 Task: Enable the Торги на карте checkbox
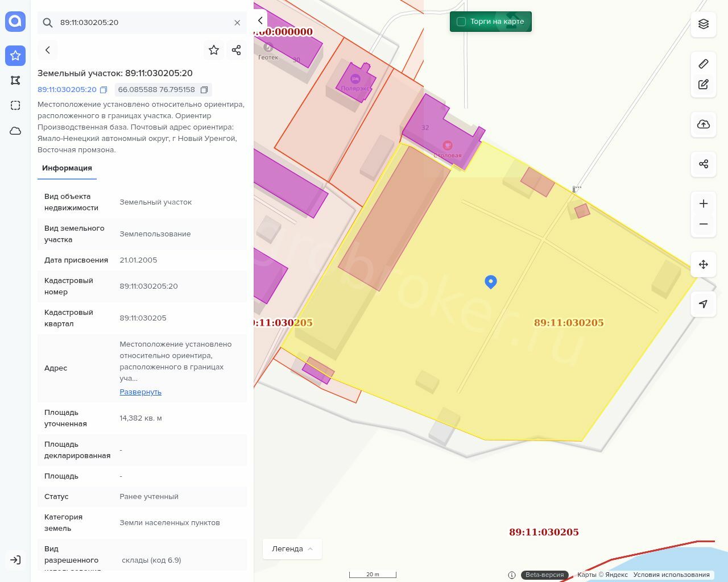point(461,22)
